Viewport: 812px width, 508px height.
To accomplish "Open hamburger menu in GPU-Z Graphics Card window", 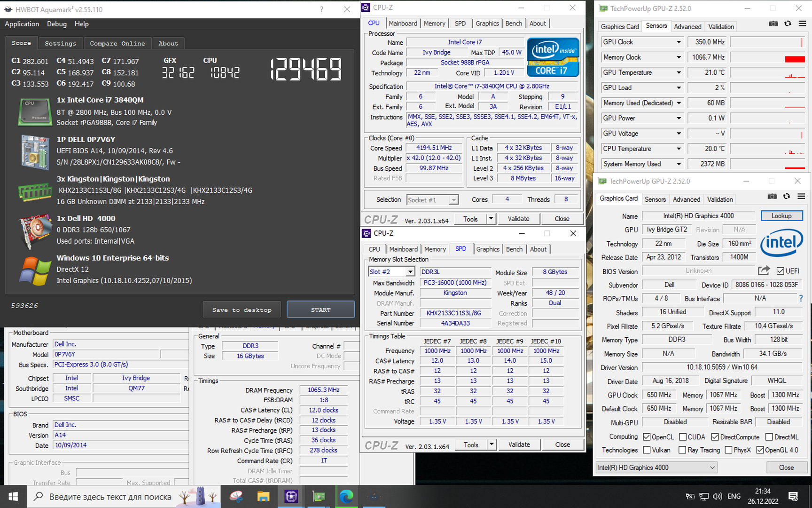I will (x=801, y=196).
